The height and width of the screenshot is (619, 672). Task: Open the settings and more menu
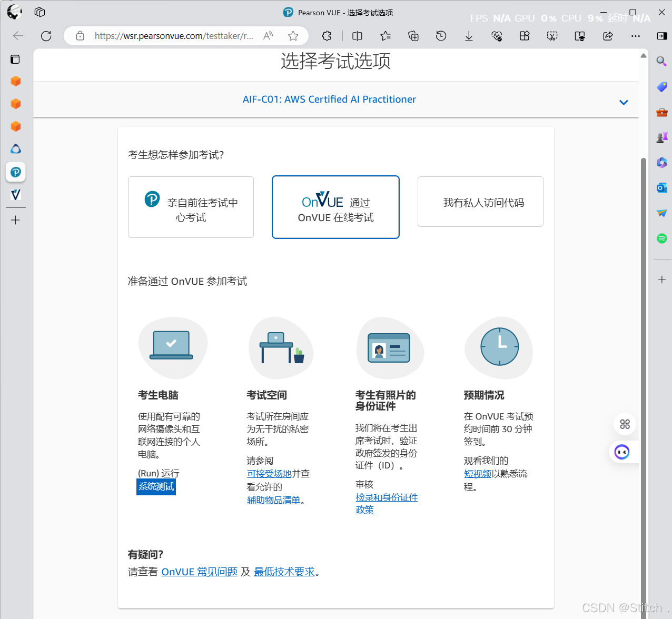(x=636, y=36)
